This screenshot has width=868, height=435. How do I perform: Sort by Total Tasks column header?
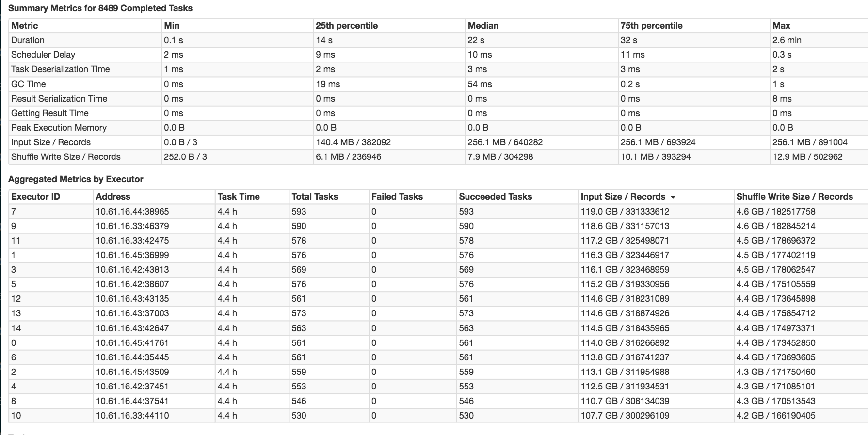pyautogui.click(x=315, y=197)
